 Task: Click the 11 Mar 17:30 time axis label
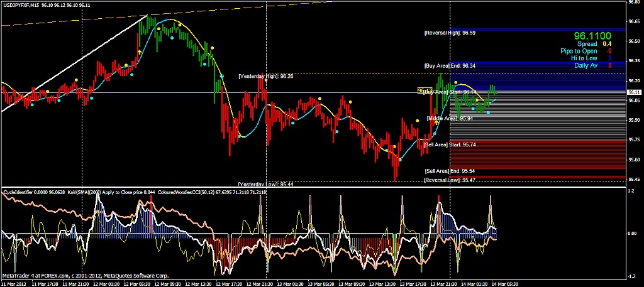(44, 284)
